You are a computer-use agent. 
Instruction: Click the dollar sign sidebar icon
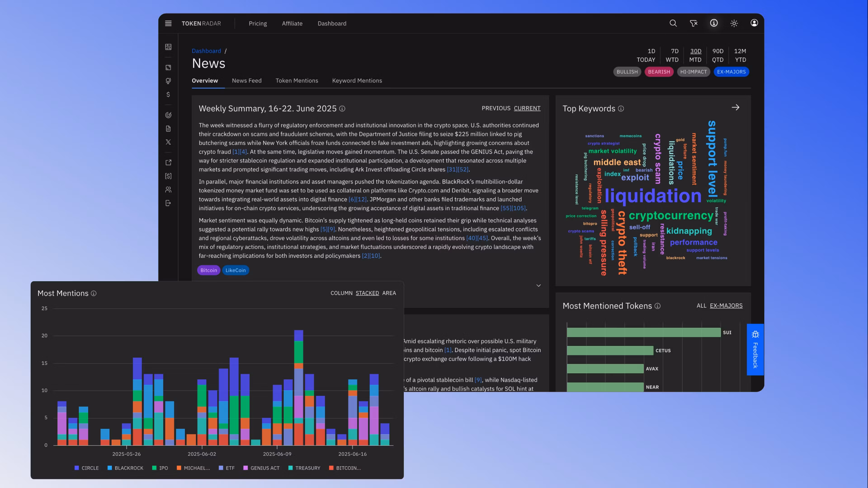point(168,95)
